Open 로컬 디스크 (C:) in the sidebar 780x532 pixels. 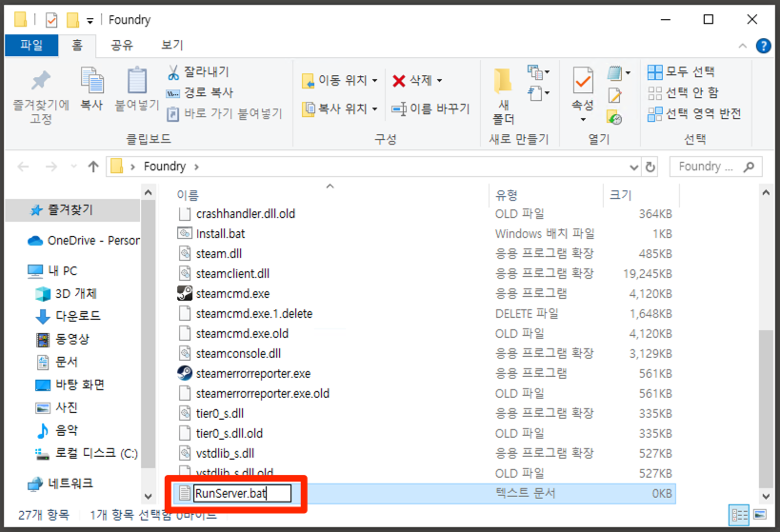pyautogui.click(x=86, y=453)
